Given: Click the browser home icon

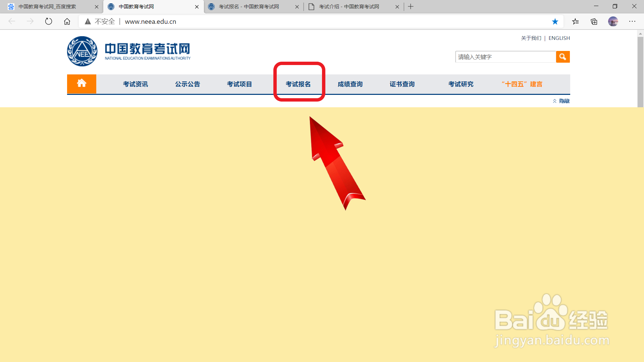Looking at the screenshot, I should coord(67,21).
